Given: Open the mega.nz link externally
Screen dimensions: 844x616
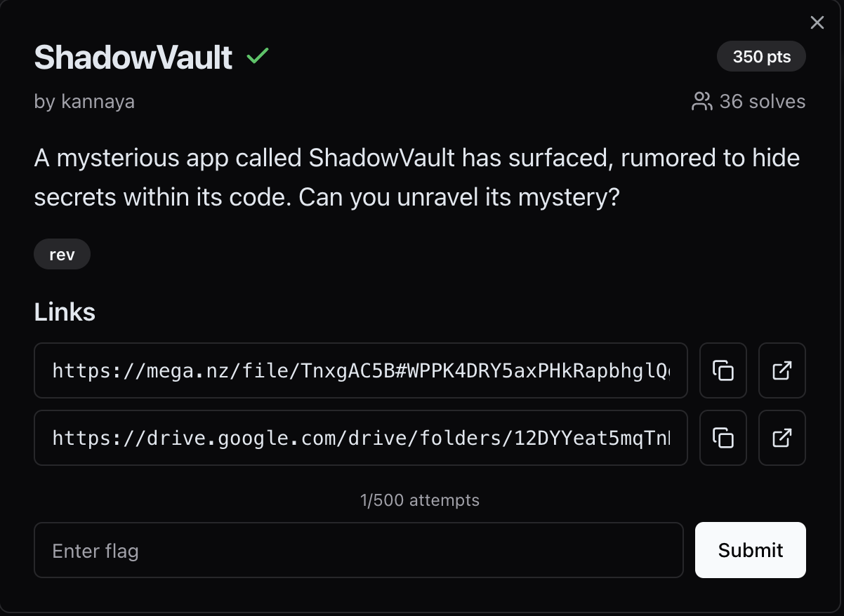Looking at the screenshot, I should [782, 370].
